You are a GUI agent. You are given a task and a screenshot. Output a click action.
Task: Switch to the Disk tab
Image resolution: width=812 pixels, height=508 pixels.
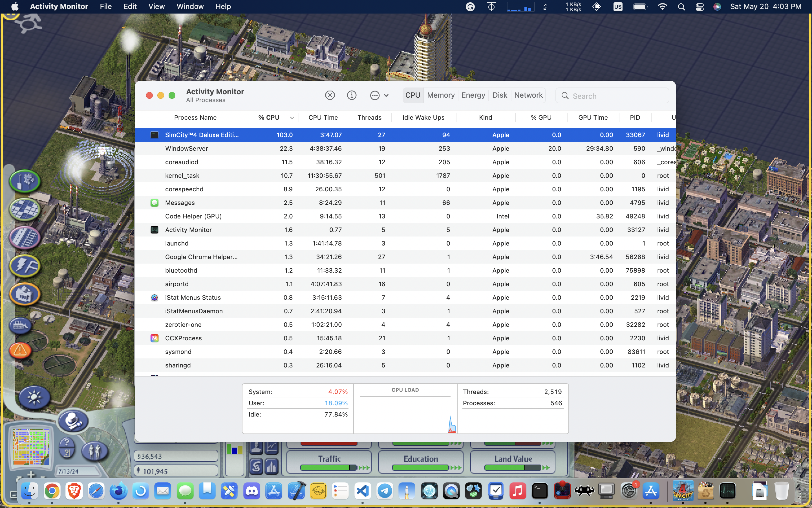tap(500, 95)
